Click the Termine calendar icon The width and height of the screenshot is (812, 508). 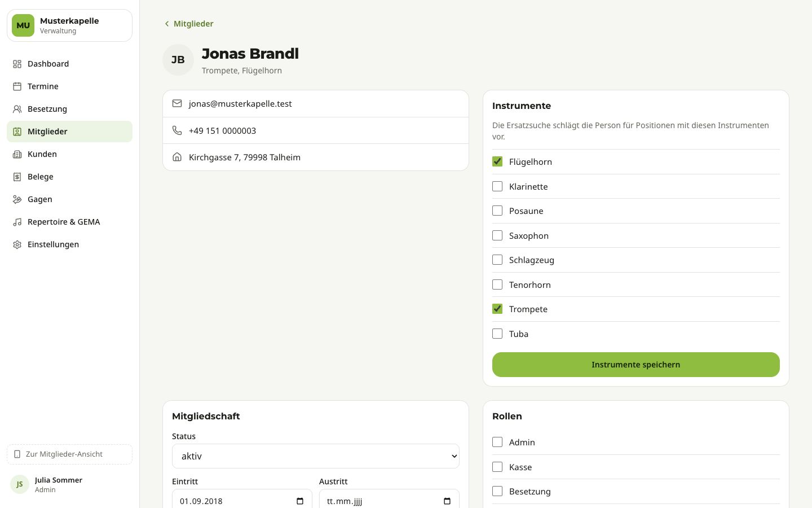coord(17,86)
